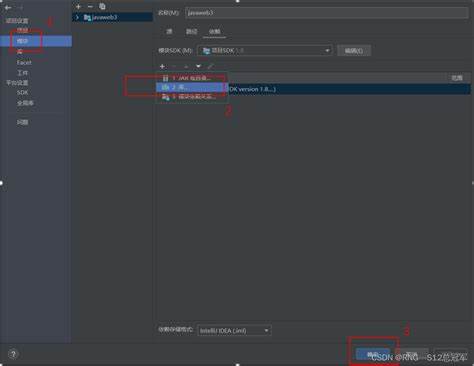Screen dimensions: 474x366
Task: Open the Project page under Project Settings
Action: tap(23, 30)
